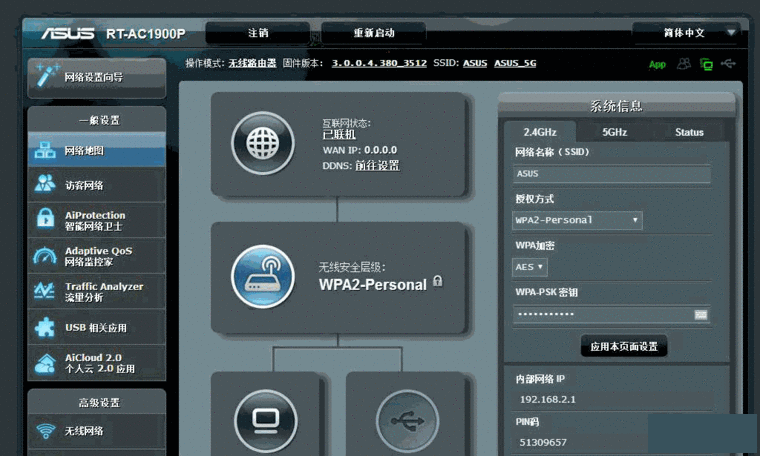Click the RT-AC1900P model name

pyautogui.click(x=145, y=34)
